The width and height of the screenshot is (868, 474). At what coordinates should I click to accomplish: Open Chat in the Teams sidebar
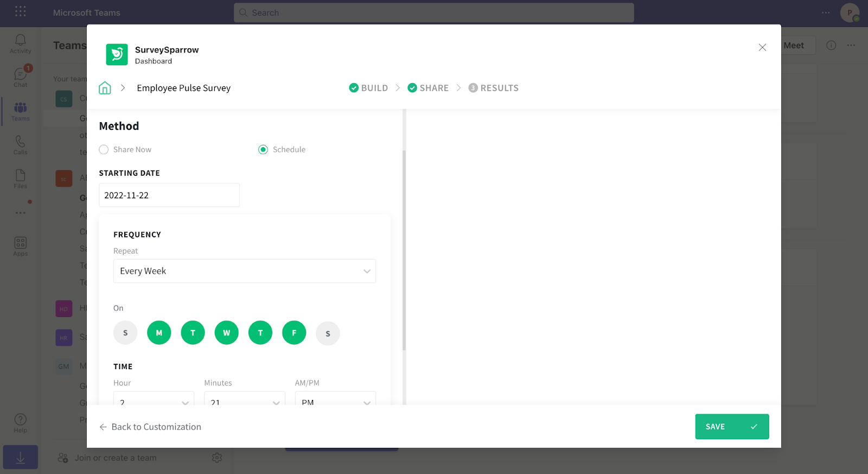[x=21, y=77]
